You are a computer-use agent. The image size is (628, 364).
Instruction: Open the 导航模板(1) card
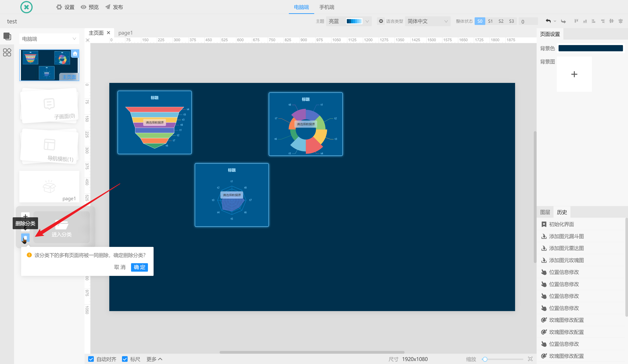coord(49,146)
